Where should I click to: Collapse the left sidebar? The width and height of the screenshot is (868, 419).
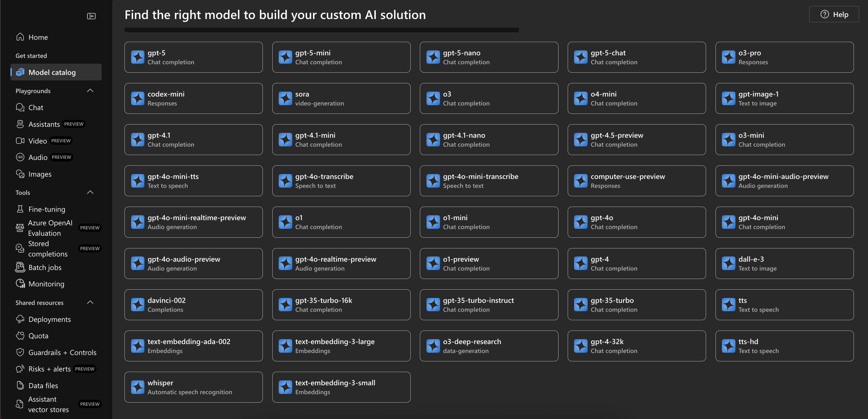click(91, 16)
